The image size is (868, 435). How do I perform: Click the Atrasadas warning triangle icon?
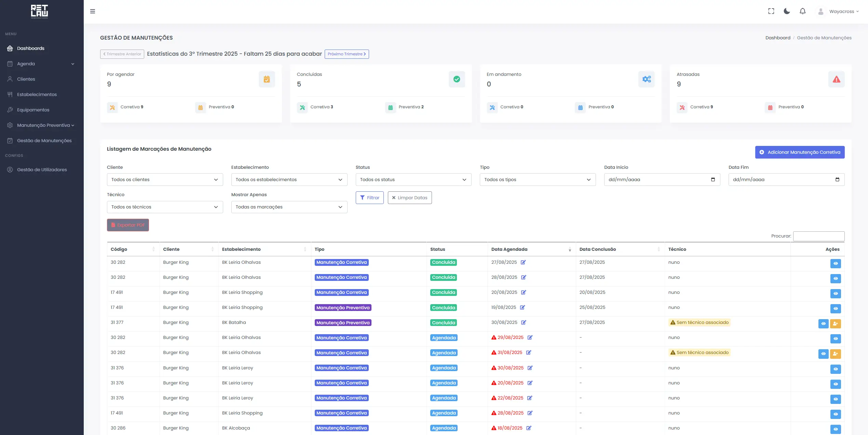[x=836, y=79]
